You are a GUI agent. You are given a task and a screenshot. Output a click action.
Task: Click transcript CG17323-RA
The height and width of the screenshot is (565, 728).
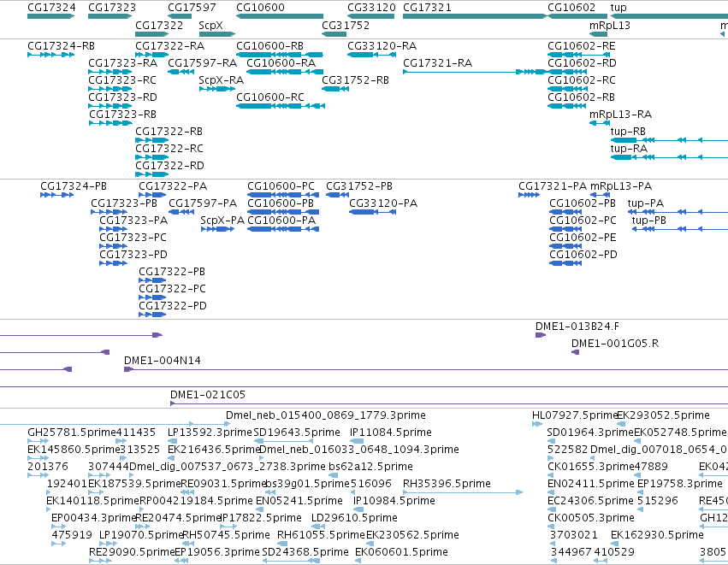point(110,72)
